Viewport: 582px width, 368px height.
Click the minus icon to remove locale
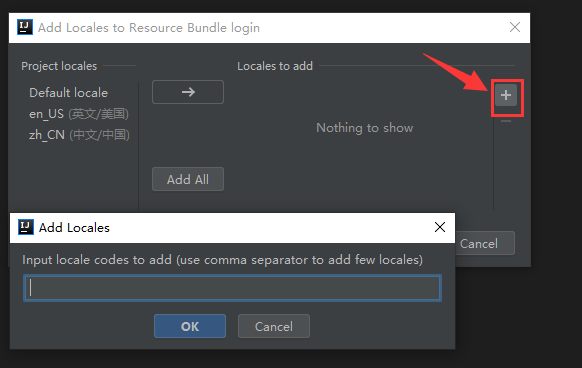point(506,121)
